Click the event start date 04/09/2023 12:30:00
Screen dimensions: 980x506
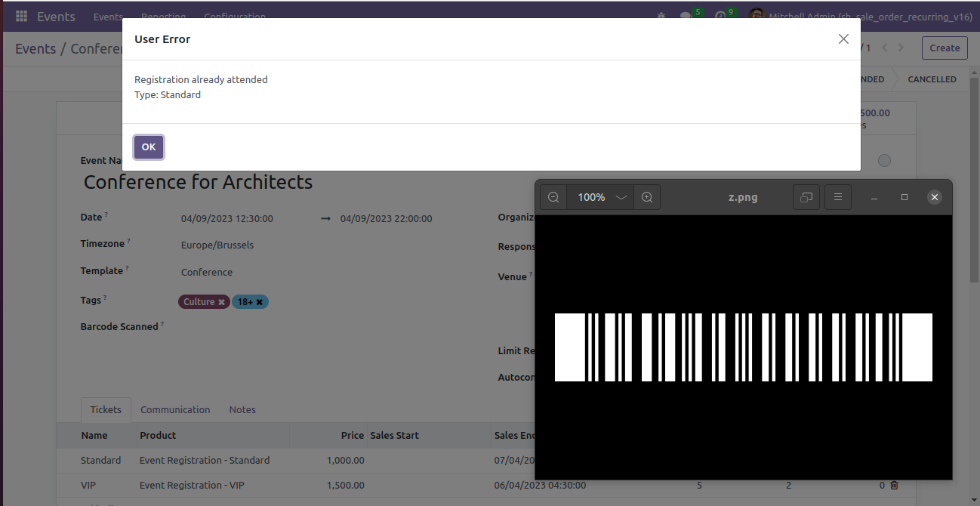(x=227, y=219)
